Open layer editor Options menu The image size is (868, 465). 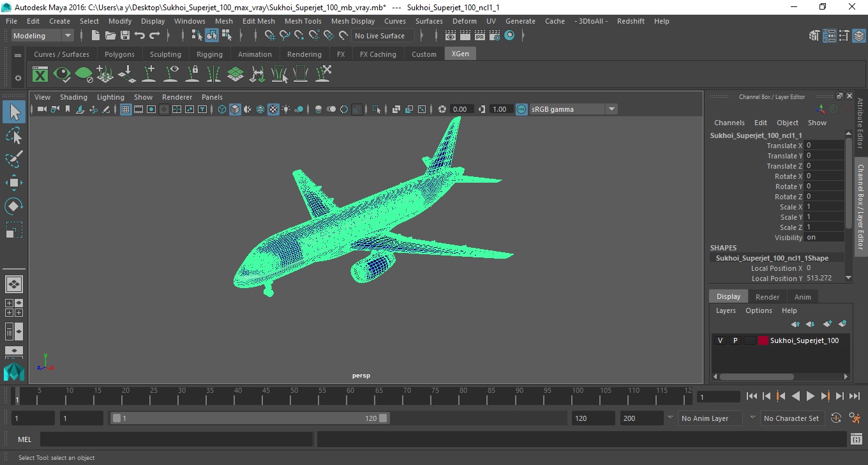tap(759, 310)
